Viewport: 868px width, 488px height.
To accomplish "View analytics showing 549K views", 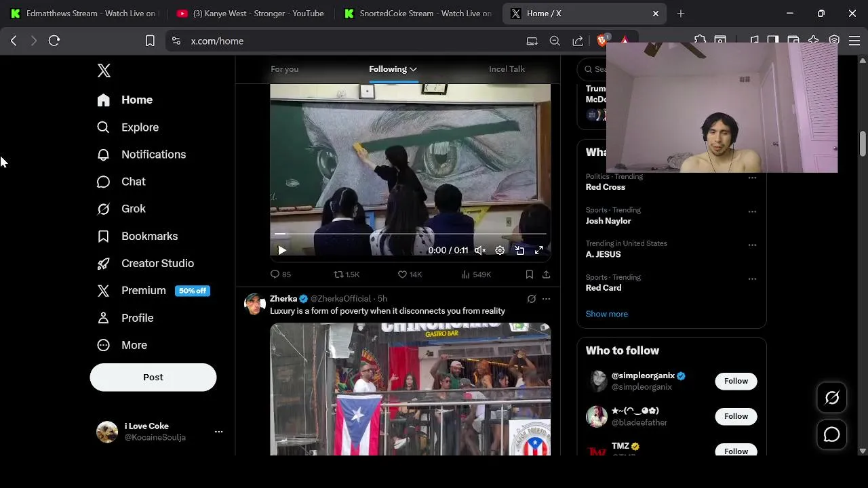I will pos(476,274).
